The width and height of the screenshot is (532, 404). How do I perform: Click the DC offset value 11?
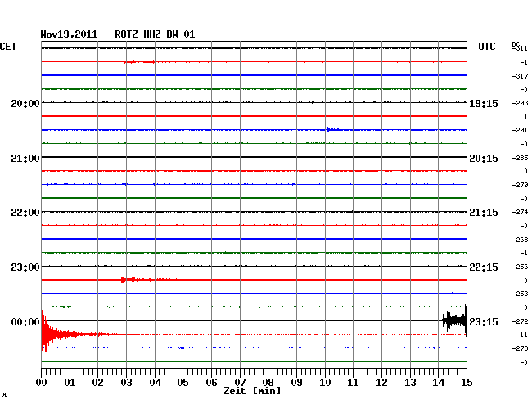524,334
